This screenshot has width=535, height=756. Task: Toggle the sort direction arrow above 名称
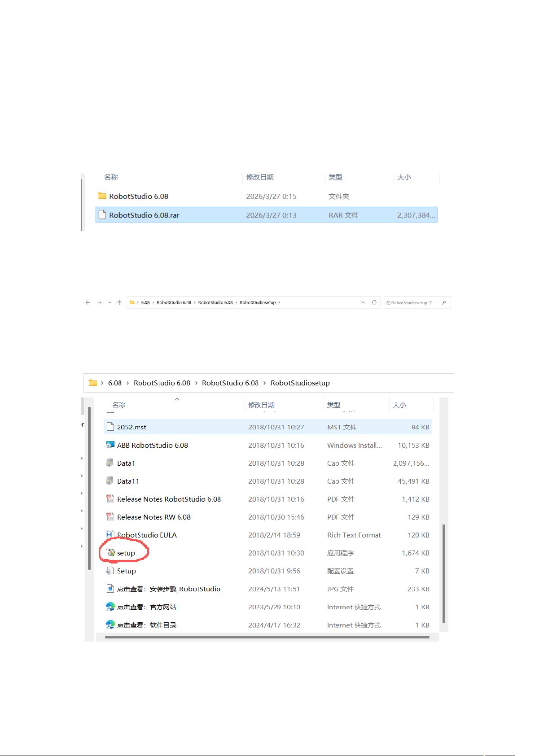pyautogui.click(x=177, y=399)
